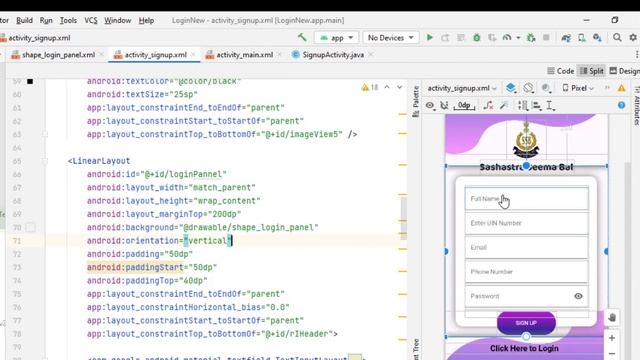Expand the profiler dropdown arrow
This screenshot has width=640, height=360.
click(x=518, y=38)
